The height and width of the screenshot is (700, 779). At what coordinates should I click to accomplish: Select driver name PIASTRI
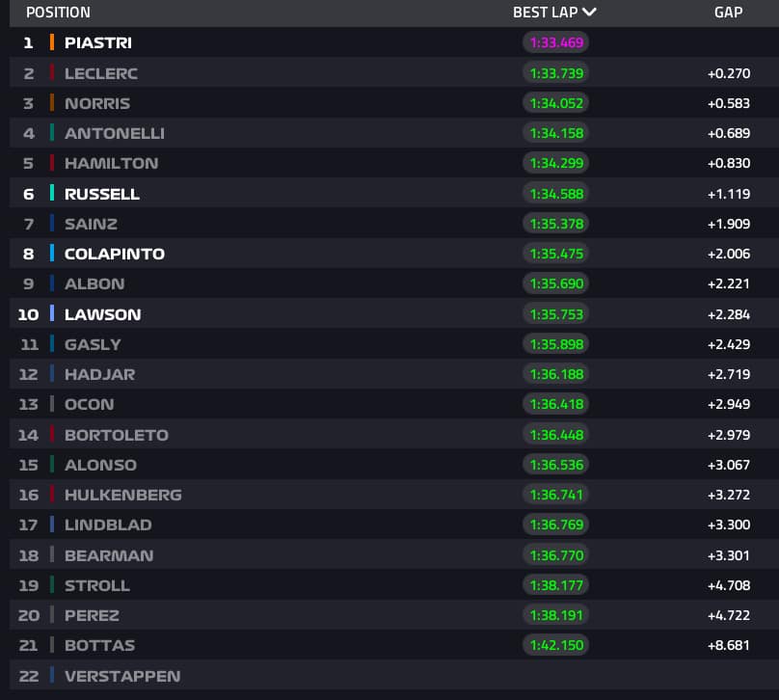(x=98, y=42)
